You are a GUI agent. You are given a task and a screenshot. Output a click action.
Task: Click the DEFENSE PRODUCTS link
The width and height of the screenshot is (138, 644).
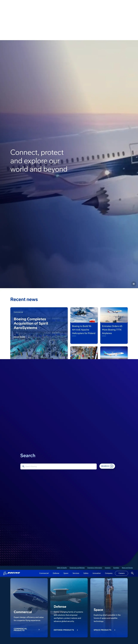click(64, 630)
